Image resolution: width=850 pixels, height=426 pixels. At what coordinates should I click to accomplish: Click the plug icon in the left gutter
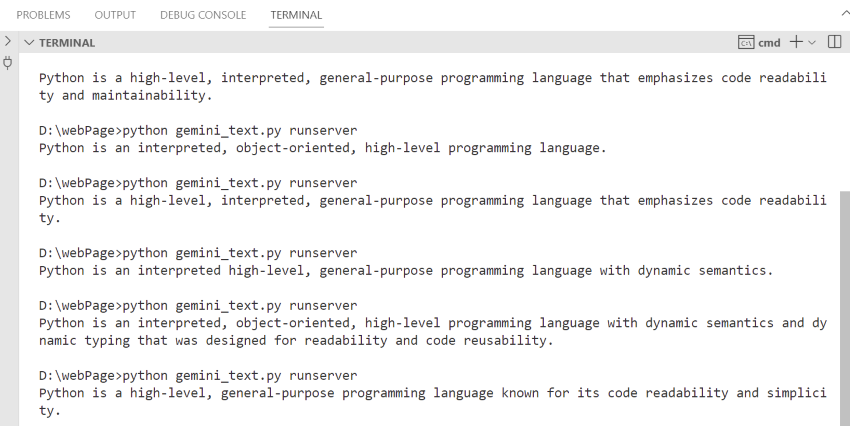click(x=8, y=63)
